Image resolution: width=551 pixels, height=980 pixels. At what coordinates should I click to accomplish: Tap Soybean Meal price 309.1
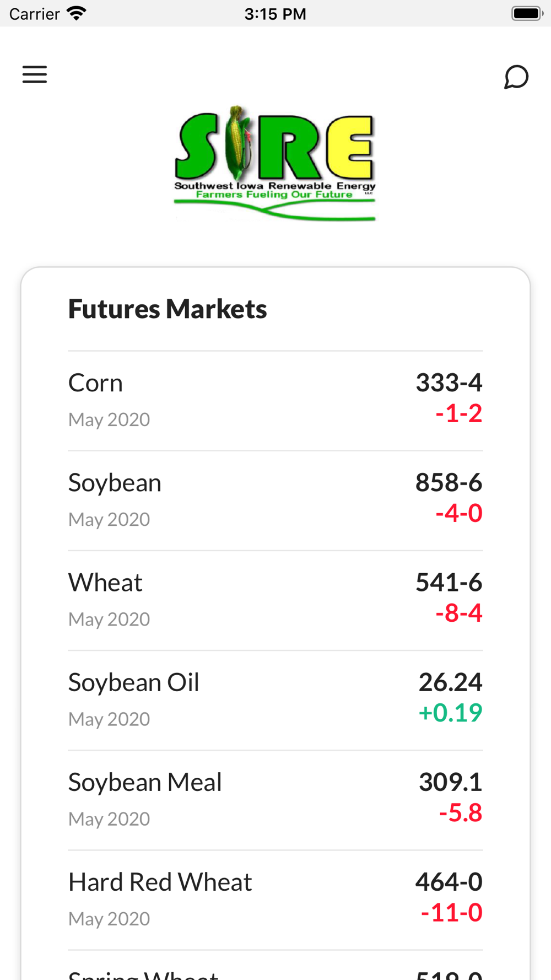point(450,782)
